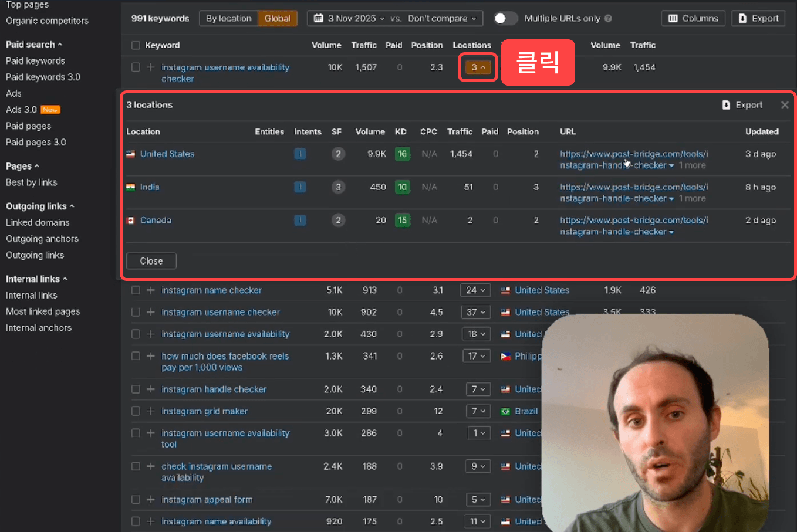
Task: Sort by the Updated column header
Action: pos(762,132)
